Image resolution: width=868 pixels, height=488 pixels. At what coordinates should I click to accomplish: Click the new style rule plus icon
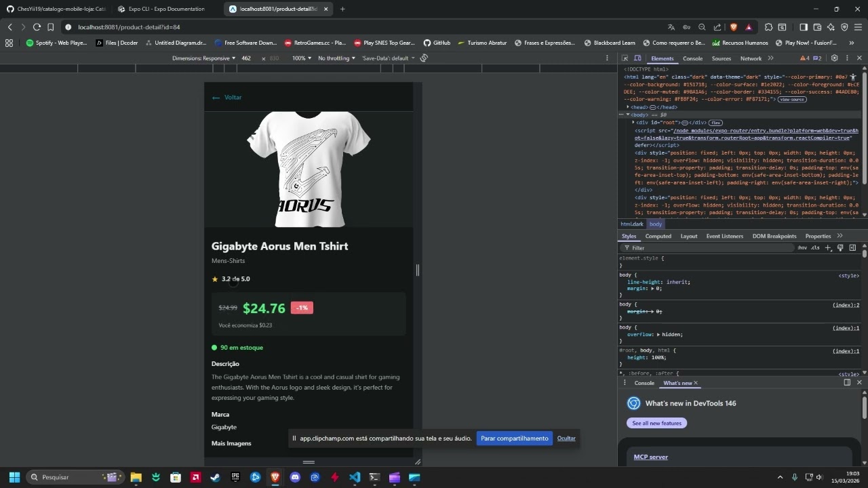828,248
